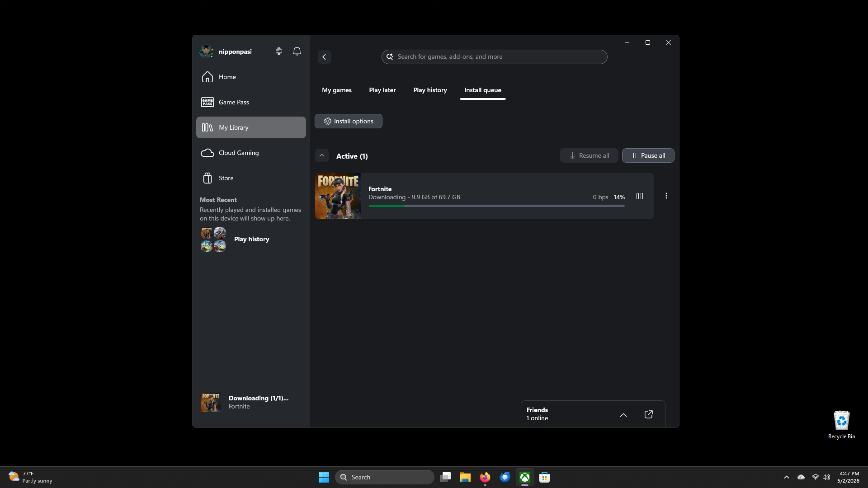This screenshot has width=868, height=488.
Task: Open Task View on the taskbar
Action: point(445,477)
